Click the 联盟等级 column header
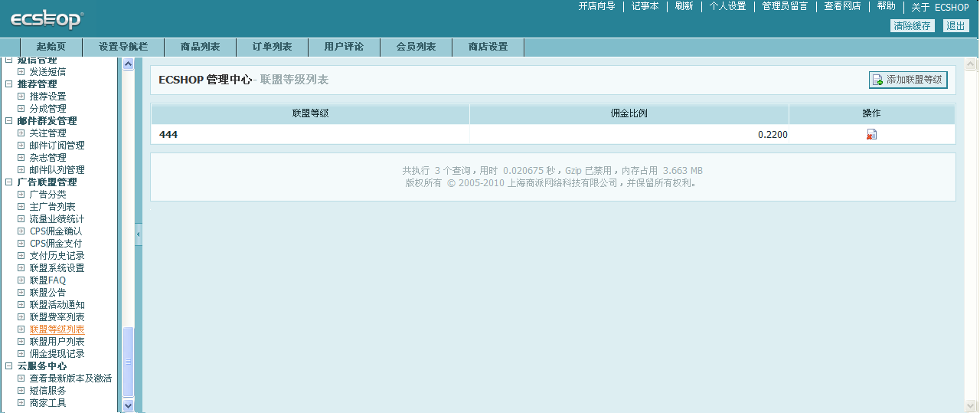Image resolution: width=980 pixels, height=413 pixels. pyautogui.click(x=310, y=113)
